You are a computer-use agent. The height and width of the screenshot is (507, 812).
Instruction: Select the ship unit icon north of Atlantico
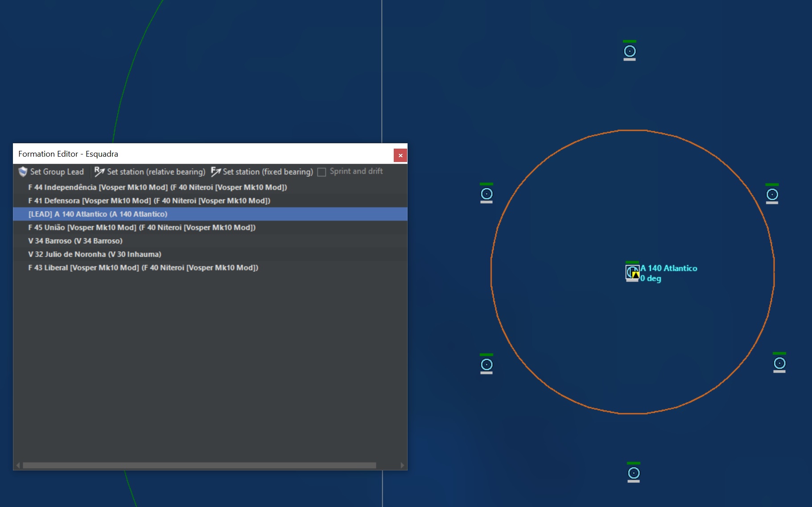pos(630,51)
